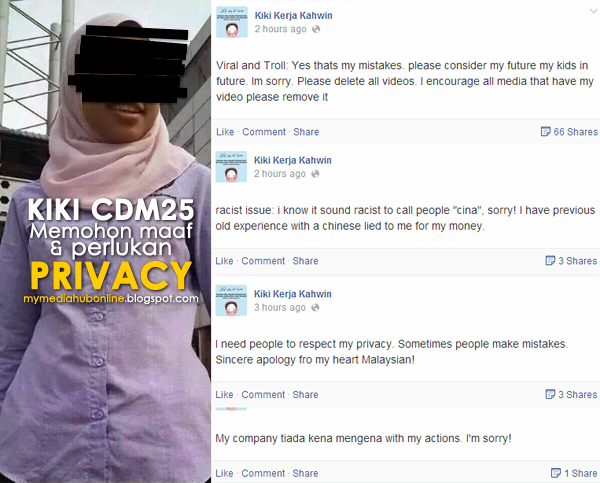This screenshot has width=600, height=483.
Task: Expand the first post's options chevron
Action: point(593,11)
